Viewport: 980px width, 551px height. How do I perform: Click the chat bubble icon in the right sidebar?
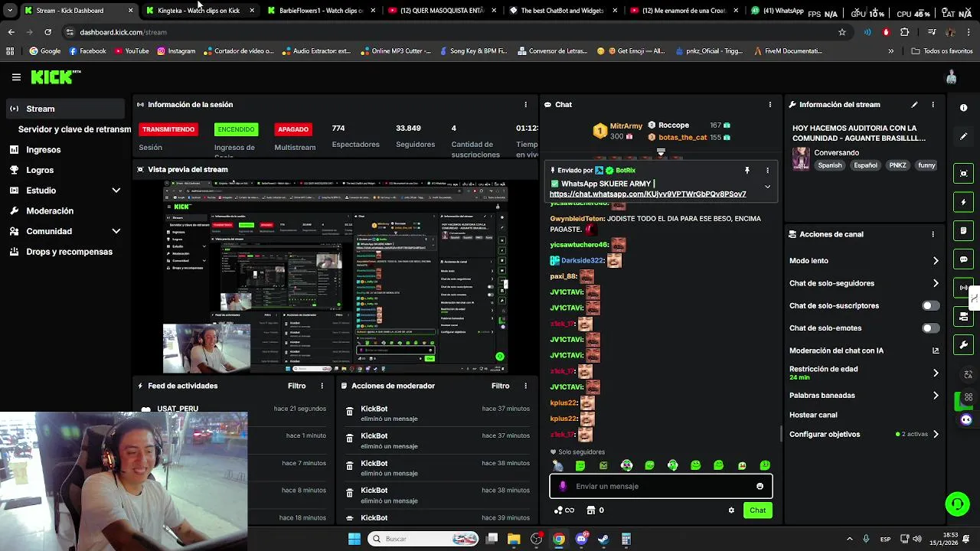tap(964, 259)
